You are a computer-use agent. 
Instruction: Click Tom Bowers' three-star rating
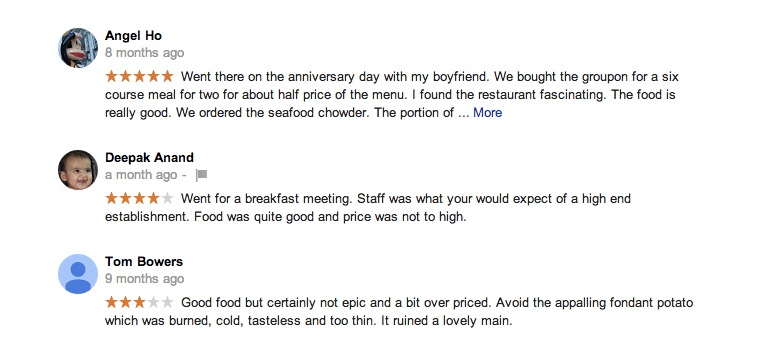point(139,303)
